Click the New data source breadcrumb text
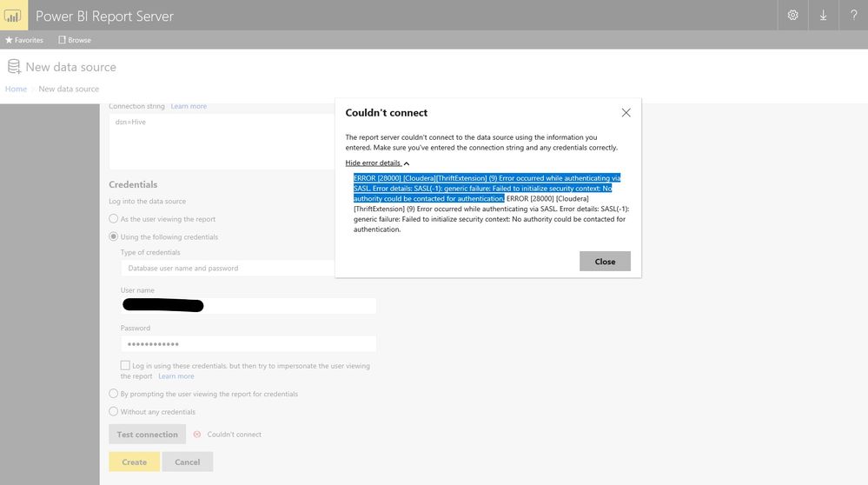Screen dimensions: 868x485 click(x=69, y=89)
